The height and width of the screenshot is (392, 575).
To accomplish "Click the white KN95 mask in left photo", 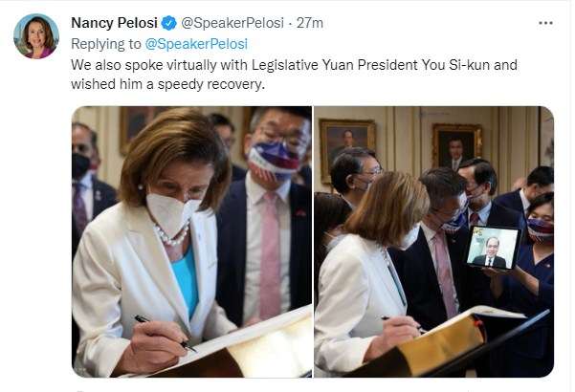I will coord(171,215).
